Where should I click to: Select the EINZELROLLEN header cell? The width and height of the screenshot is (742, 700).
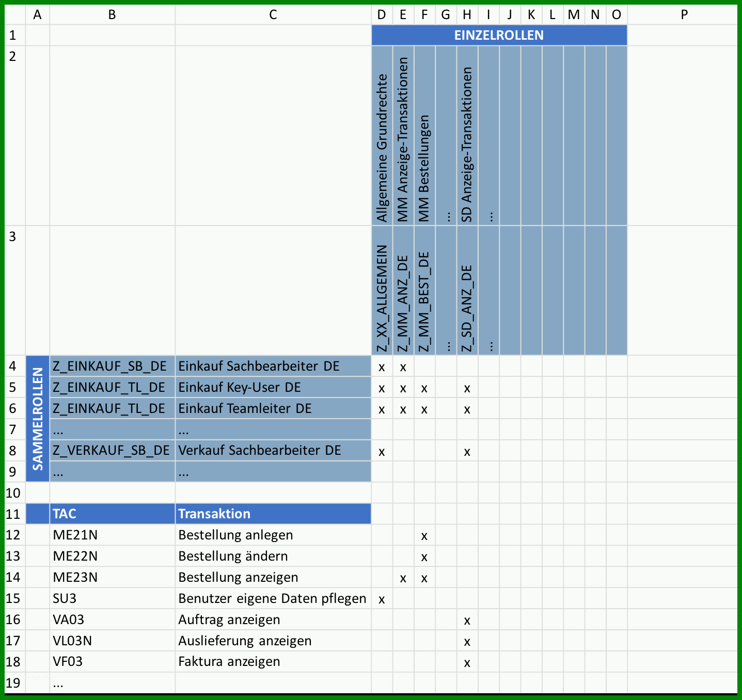point(499,35)
